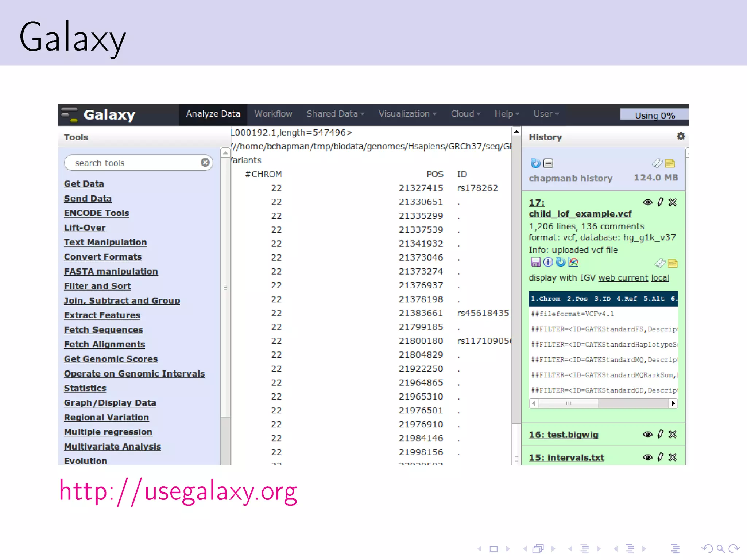Image resolution: width=747 pixels, height=560 pixels.
Task: Click the 'web current' IGV link
Action: pyautogui.click(x=623, y=278)
